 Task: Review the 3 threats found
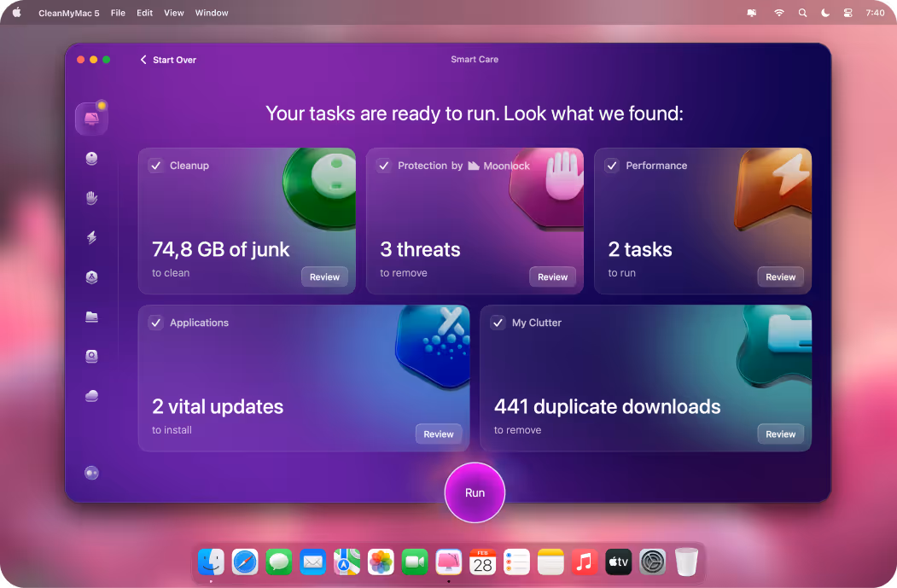pos(552,277)
